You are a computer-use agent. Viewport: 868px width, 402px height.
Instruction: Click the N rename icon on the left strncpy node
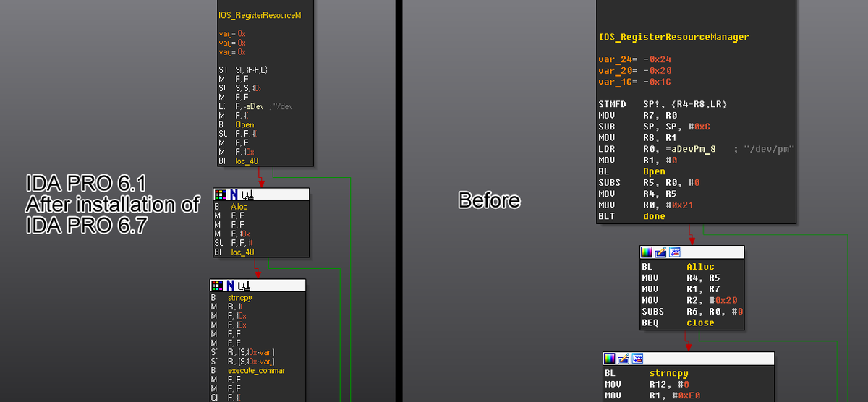(230, 286)
